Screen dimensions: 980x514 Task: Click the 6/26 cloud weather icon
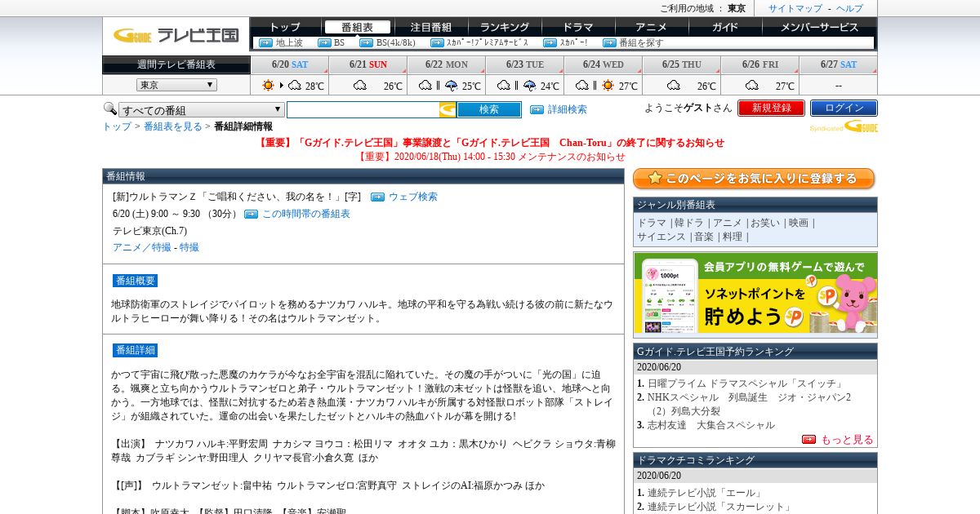[x=752, y=85]
